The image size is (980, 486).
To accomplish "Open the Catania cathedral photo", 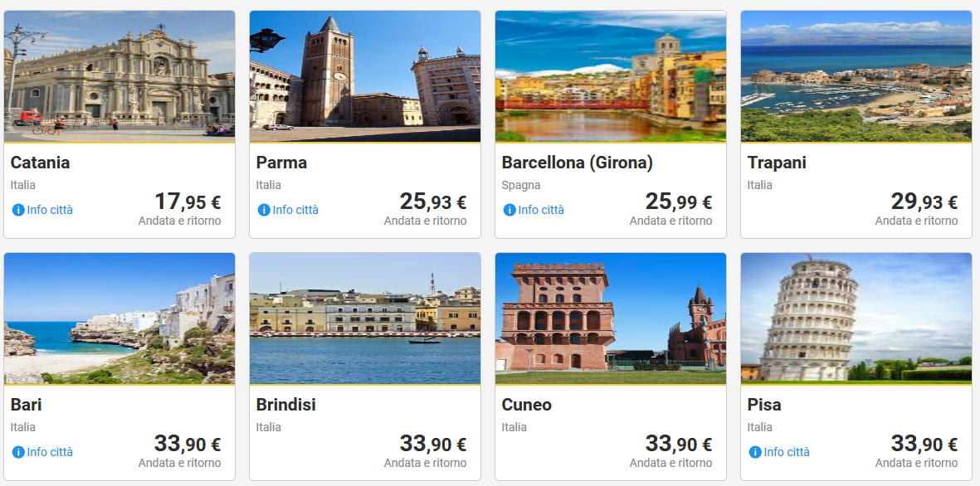I will point(119,76).
